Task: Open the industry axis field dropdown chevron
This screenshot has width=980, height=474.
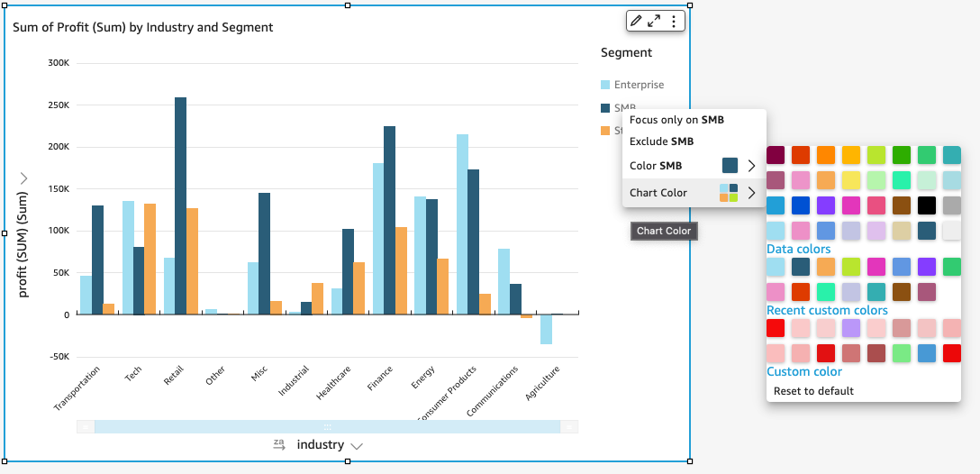Action: (x=357, y=445)
